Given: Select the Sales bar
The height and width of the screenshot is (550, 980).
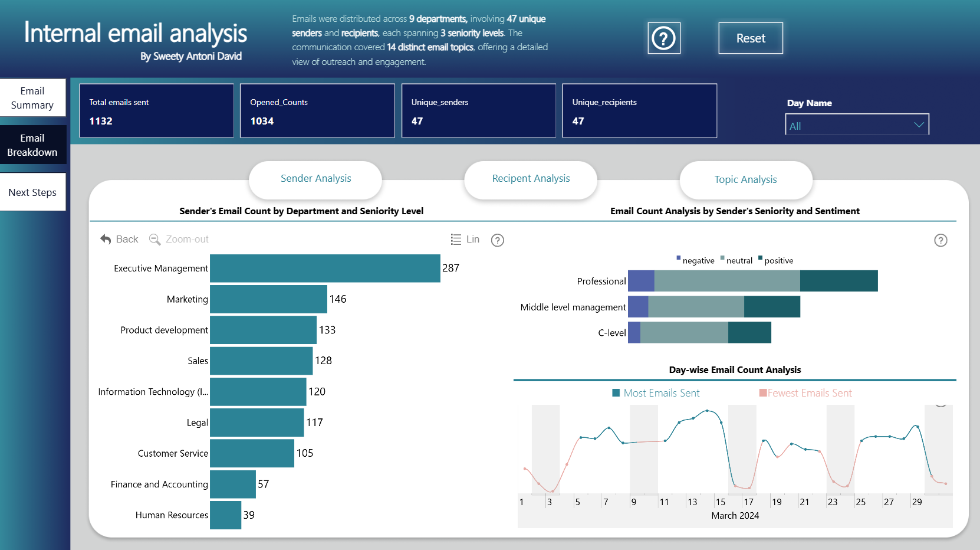Looking at the screenshot, I should point(261,361).
